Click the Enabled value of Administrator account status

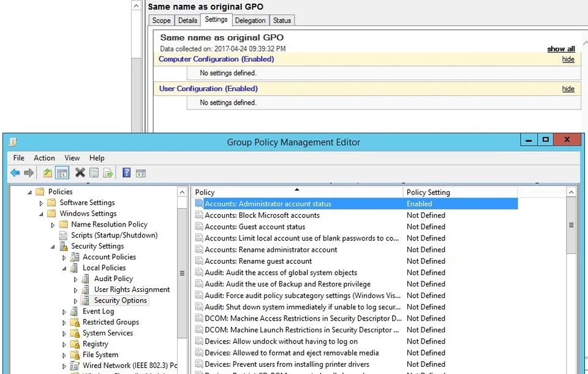[419, 204]
